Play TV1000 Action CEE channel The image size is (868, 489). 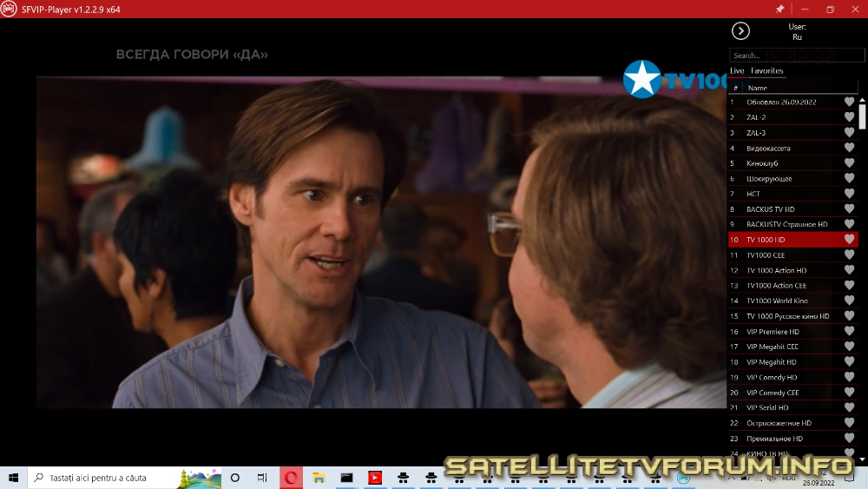792,285
